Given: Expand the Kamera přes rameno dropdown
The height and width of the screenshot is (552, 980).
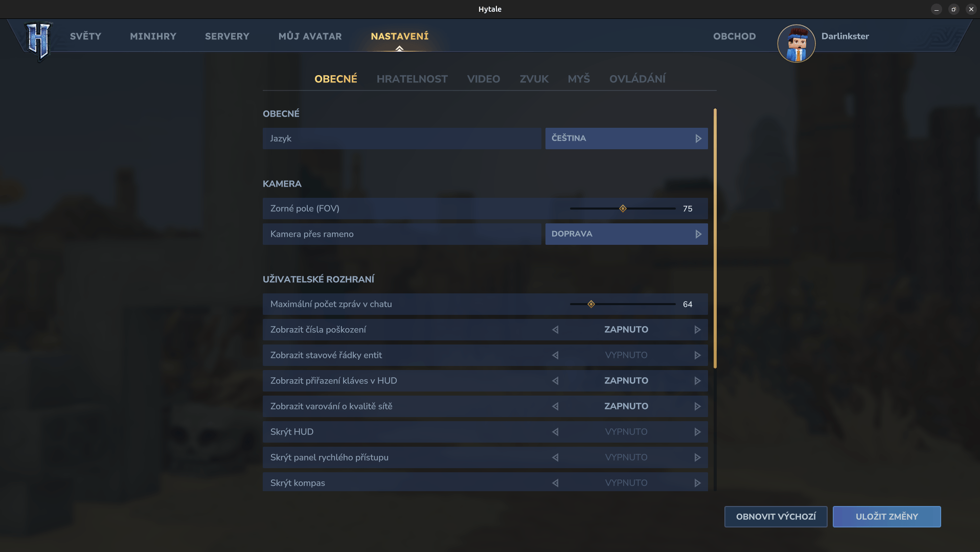Looking at the screenshot, I should (626, 234).
